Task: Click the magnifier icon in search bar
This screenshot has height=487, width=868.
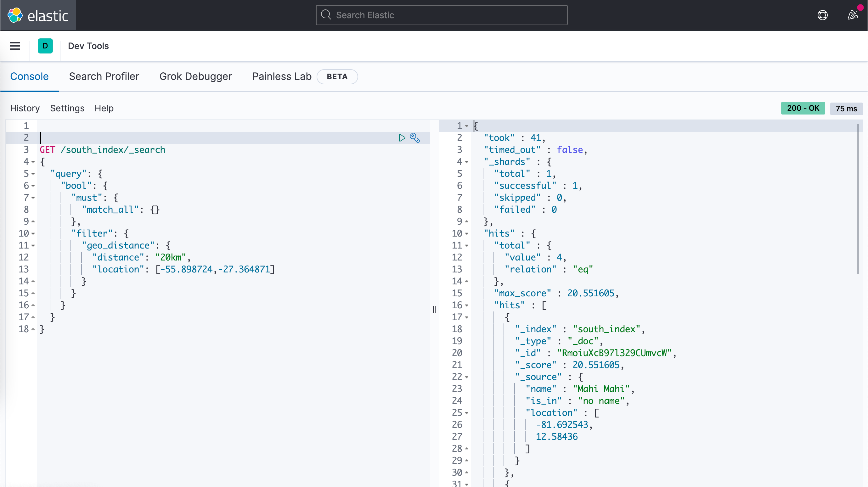Action: 326,15
